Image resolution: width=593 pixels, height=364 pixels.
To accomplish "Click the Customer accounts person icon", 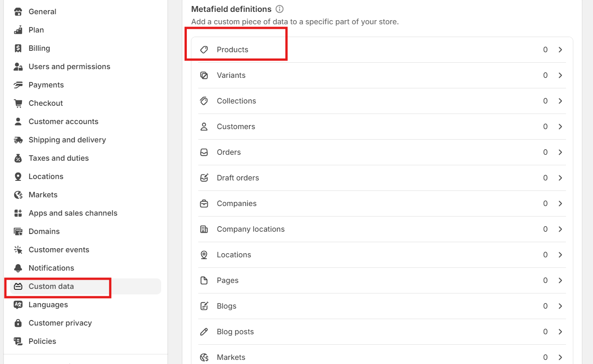I will click(x=18, y=121).
